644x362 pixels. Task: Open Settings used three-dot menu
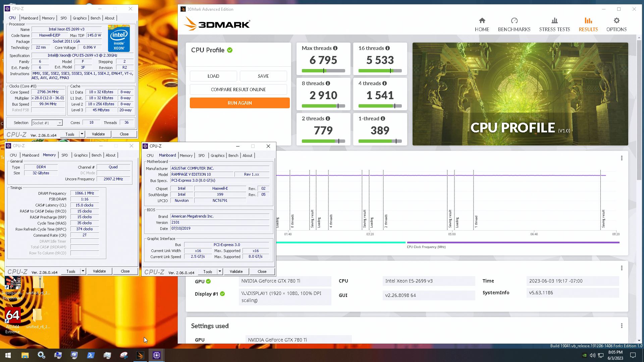[x=622, y=325]
